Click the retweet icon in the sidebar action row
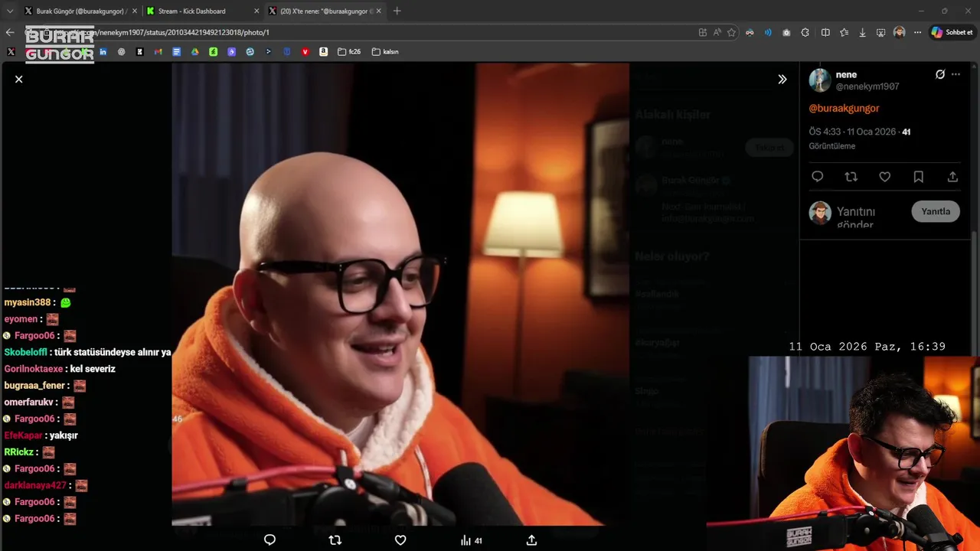This screenshot has width=980, height=551. (851, 177)
